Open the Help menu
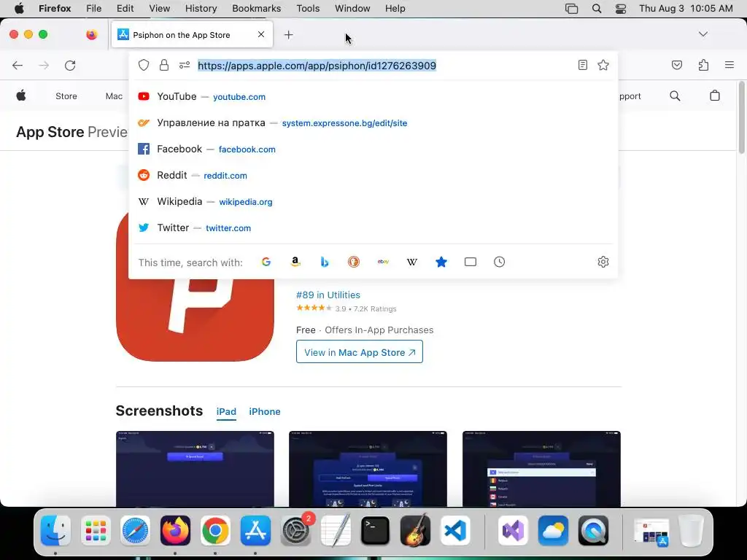The height and width of the screenshot is (560, 747). point(395,9)
